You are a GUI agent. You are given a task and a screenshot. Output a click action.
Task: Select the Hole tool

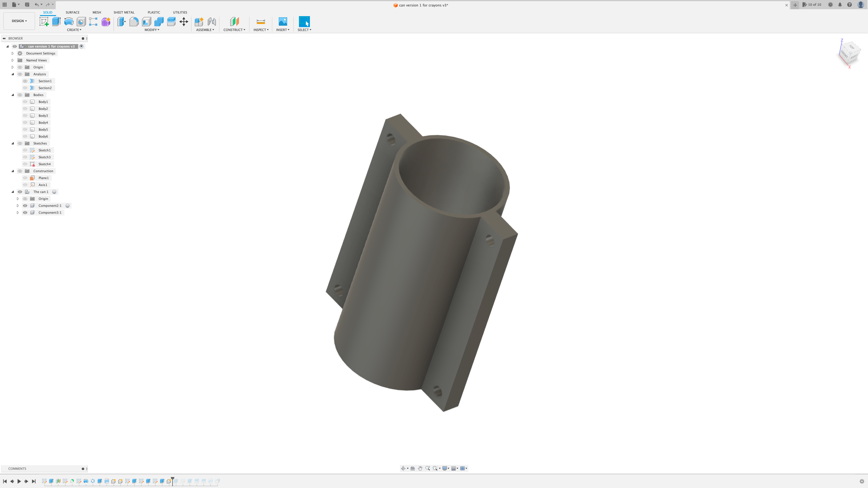[x=81, y=22]
